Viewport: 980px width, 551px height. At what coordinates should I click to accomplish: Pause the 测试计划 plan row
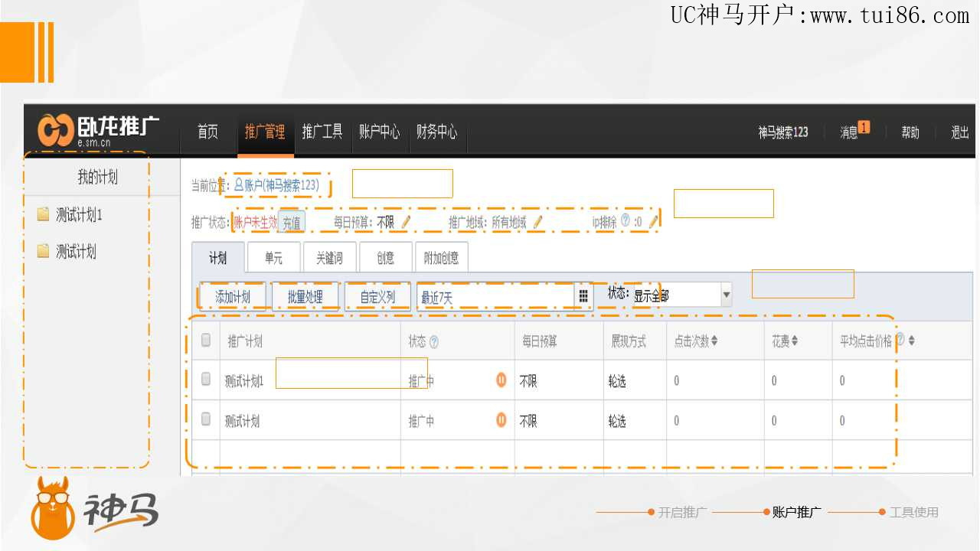click(x=501, y=419)
